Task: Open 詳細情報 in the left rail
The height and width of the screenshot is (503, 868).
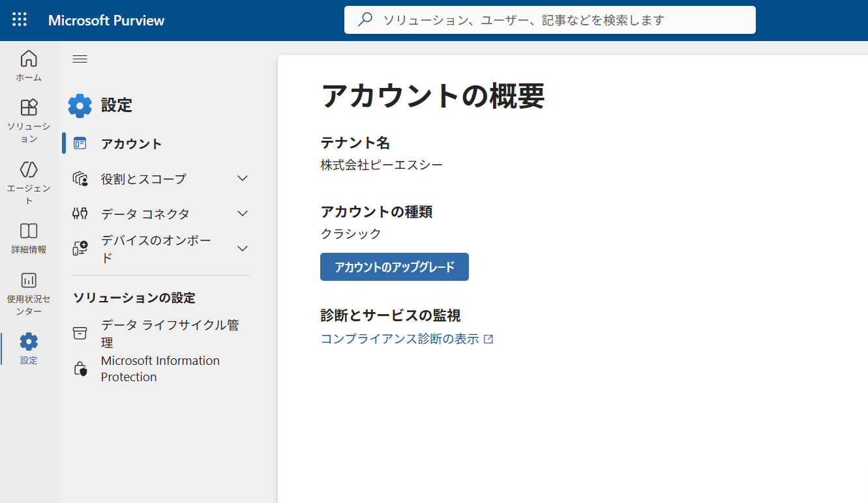Action: [x=29, y=238]
